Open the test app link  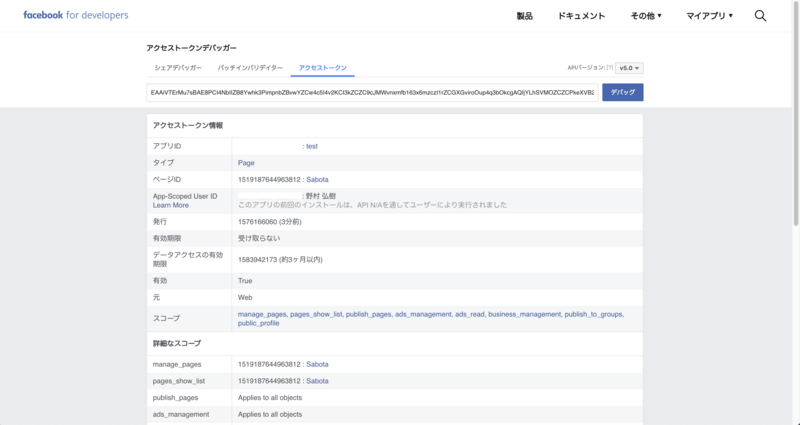pyautogui.click(x=312, y=146)
